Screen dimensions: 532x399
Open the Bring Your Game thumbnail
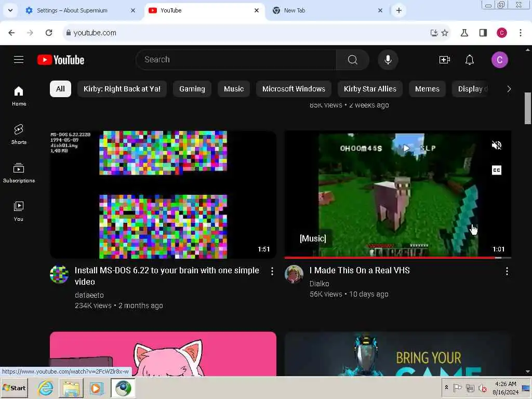[397, 354]
